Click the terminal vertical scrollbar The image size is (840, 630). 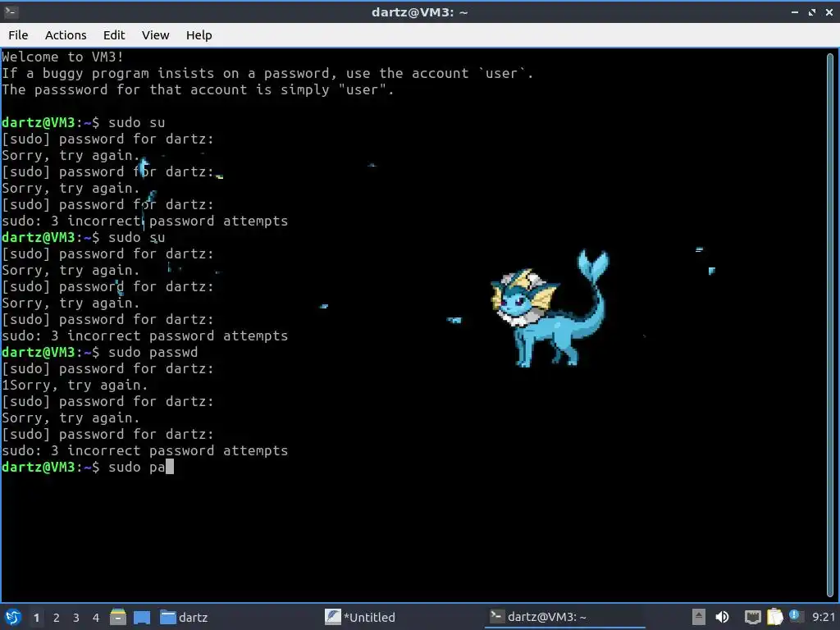click(830, 325)
